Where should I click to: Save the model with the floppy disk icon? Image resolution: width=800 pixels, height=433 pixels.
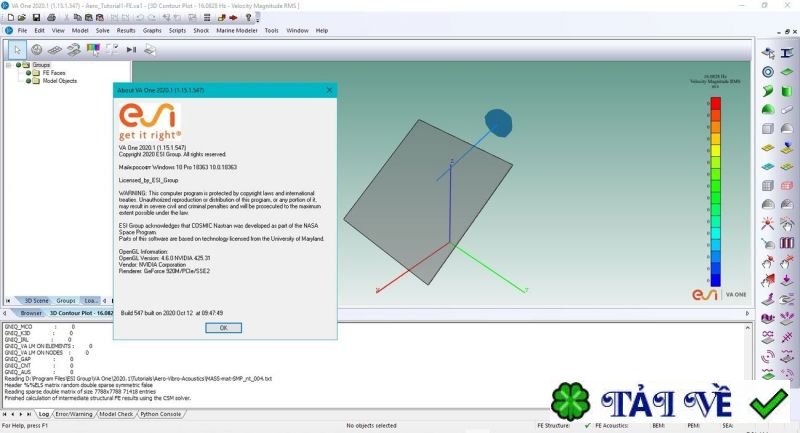click(36, 17)
